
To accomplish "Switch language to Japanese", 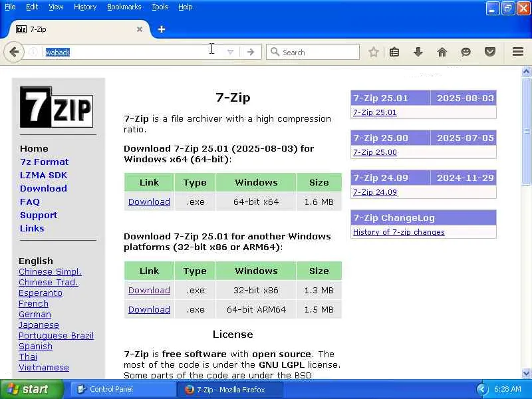I will tap(39, 325).
